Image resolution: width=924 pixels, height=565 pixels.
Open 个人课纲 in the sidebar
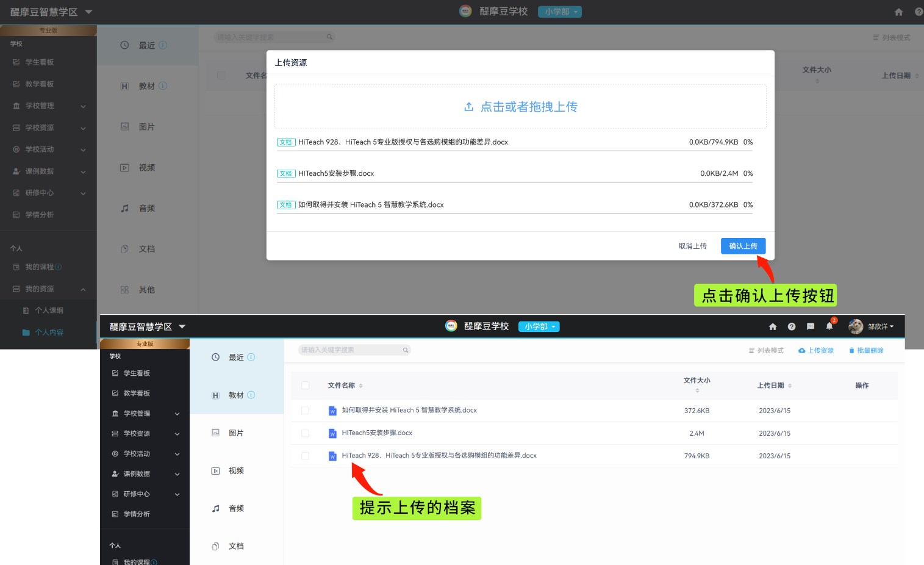coord(49,311)
